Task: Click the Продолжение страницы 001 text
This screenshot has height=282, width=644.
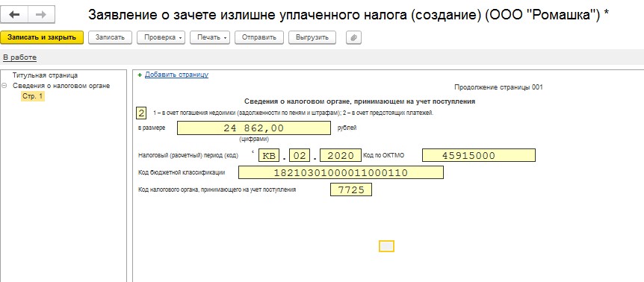Action: pos(498,87)
